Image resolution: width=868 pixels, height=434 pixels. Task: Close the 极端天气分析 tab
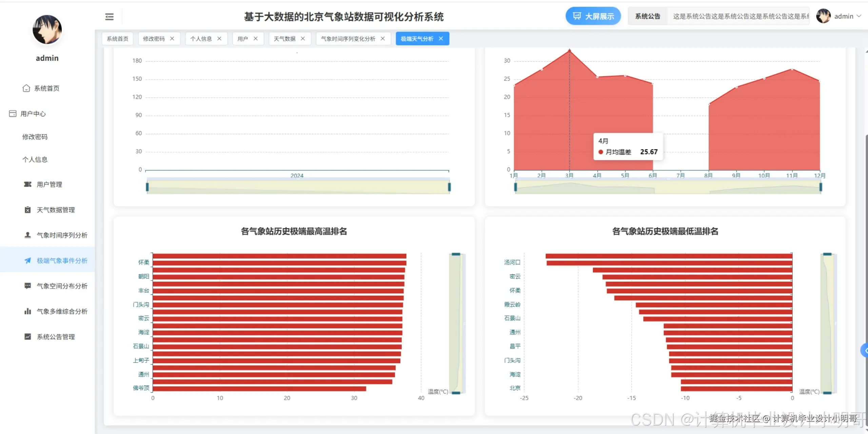[441, 39]
